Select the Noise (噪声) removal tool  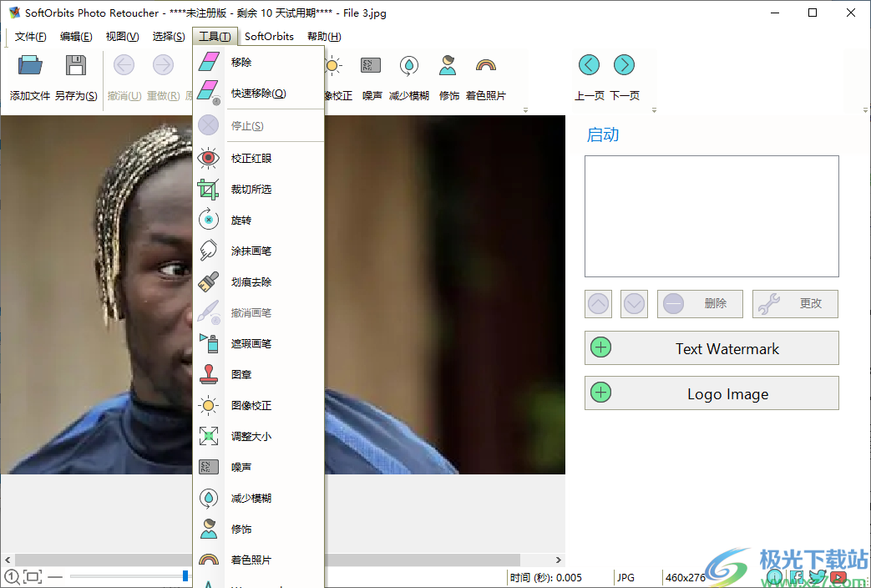click(371, 75)
